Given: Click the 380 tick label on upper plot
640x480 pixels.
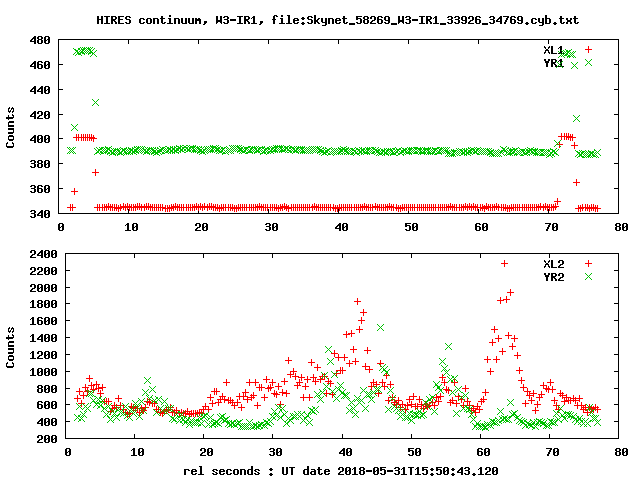Looking at the screenshot, I should [40, 164].
